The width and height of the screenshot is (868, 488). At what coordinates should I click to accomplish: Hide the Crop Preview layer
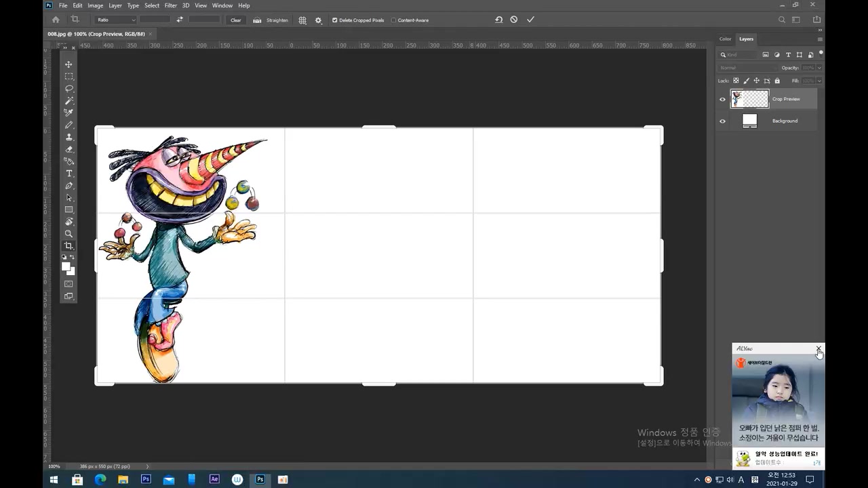(x=722, y=99)
